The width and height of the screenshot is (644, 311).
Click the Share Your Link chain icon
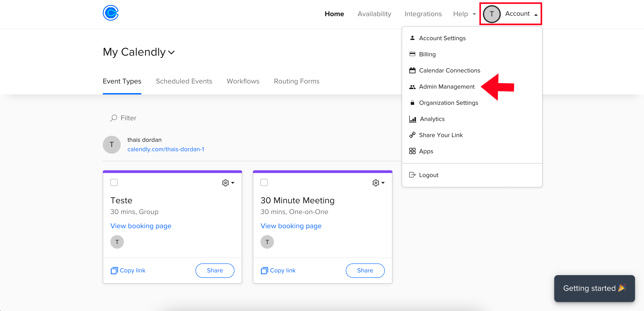coord(412,135)
